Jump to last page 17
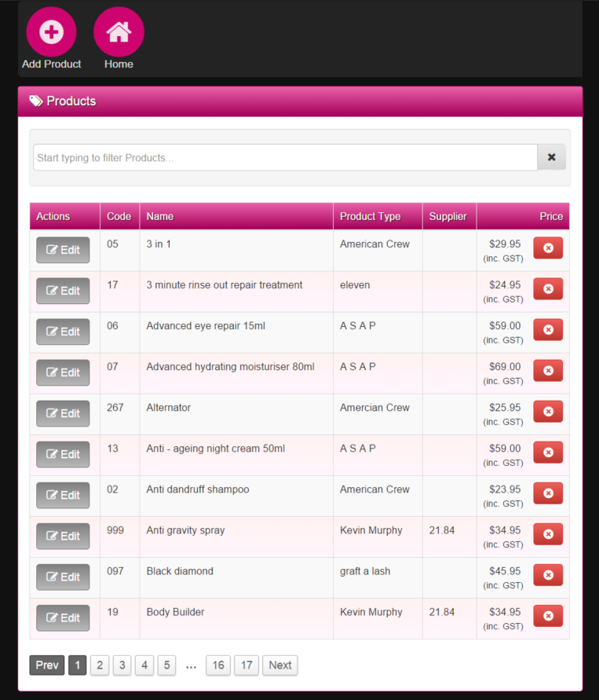 pyautogui.click(x=247, y=665)
